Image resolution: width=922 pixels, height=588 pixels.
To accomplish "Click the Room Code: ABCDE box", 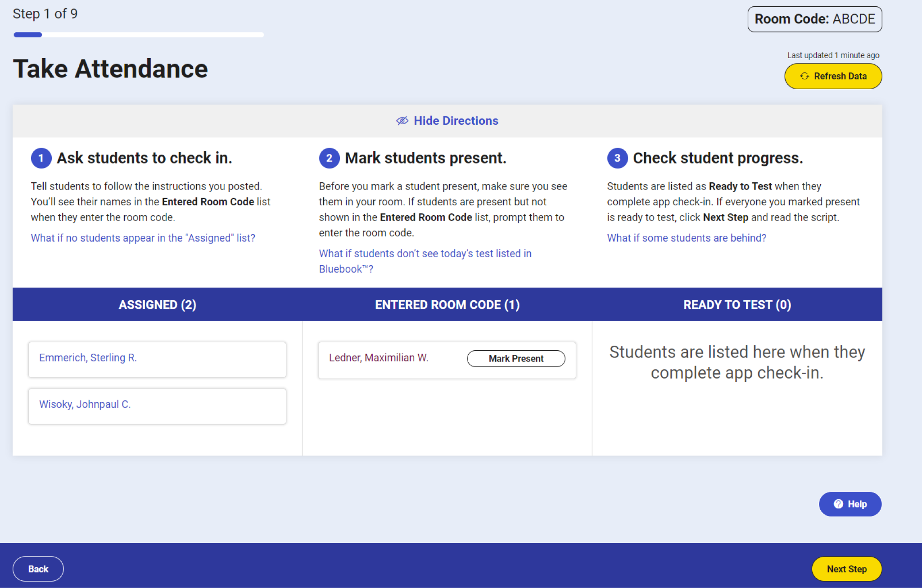I will click(814, 19).
